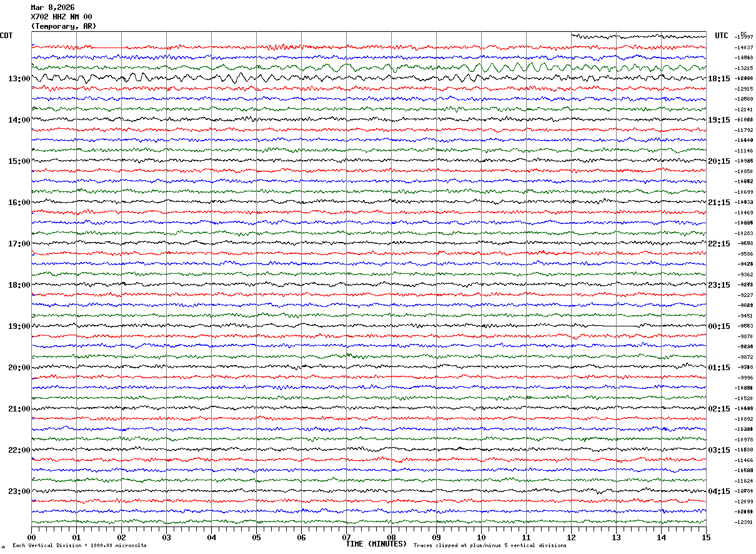Click the "Traces clipped at plus/minus 5" note

[x=490, y=546]
